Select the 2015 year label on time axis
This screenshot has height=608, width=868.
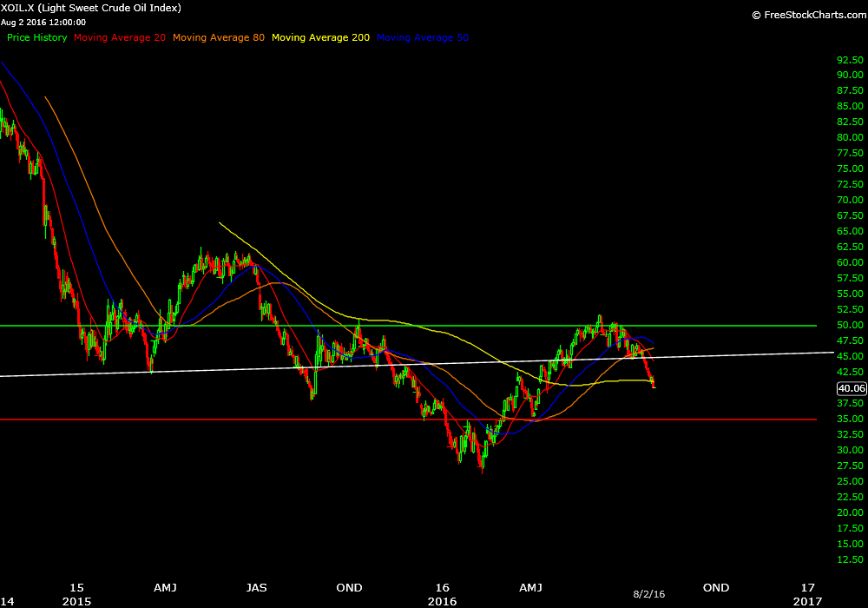tap(76, 601)
